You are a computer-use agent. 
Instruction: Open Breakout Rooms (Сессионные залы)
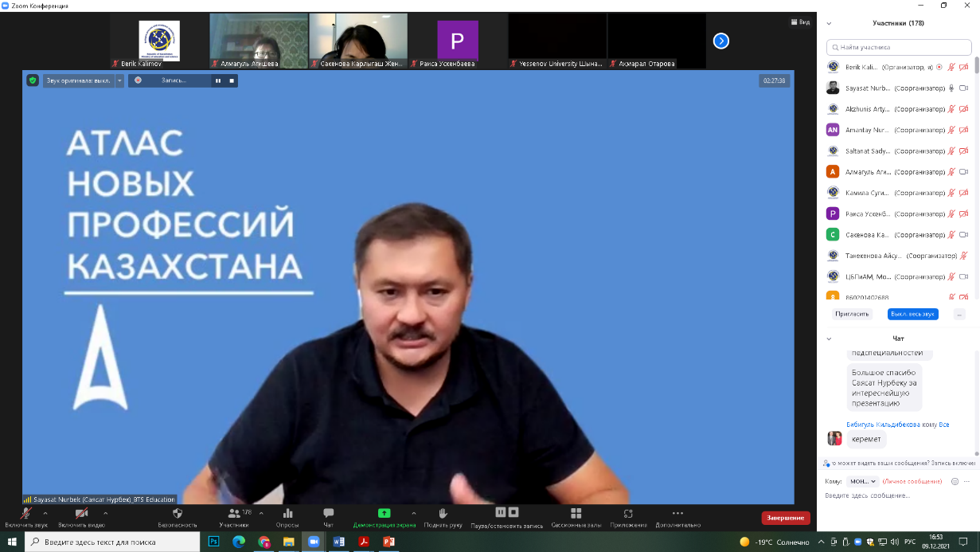coord(576,514)
